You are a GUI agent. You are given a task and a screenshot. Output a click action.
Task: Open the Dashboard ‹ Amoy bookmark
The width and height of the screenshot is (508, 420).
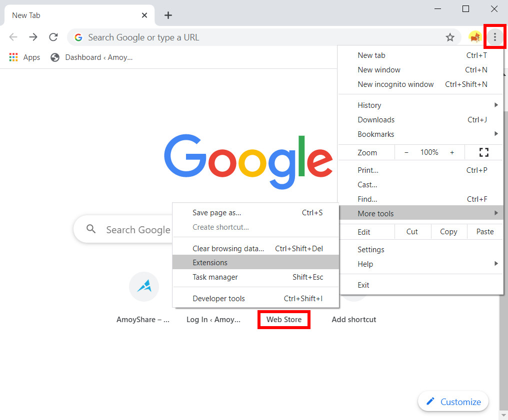click(x=91, y=57)
